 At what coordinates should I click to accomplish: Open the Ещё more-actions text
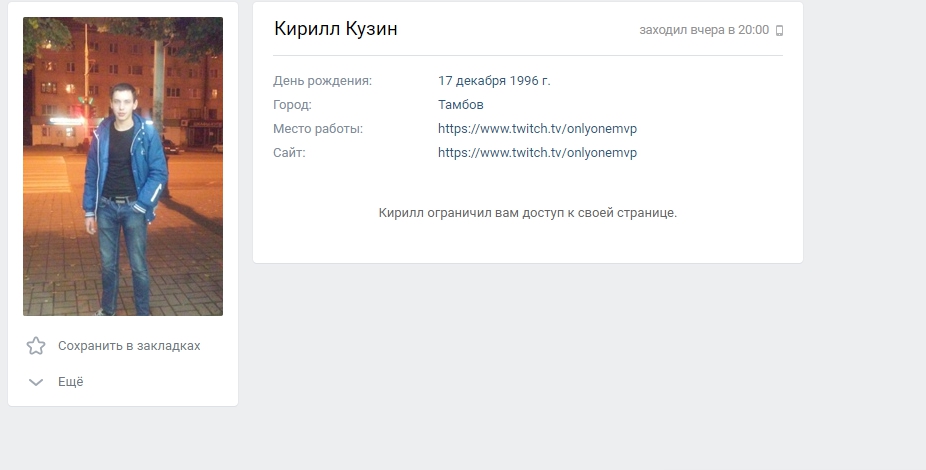tap(70, 381)
